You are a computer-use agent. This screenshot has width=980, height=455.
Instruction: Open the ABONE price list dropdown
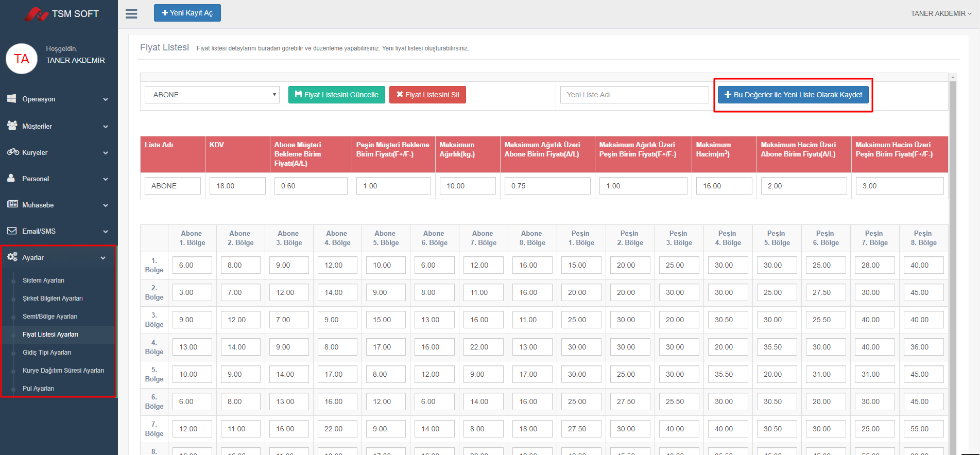tap(212, 95)
